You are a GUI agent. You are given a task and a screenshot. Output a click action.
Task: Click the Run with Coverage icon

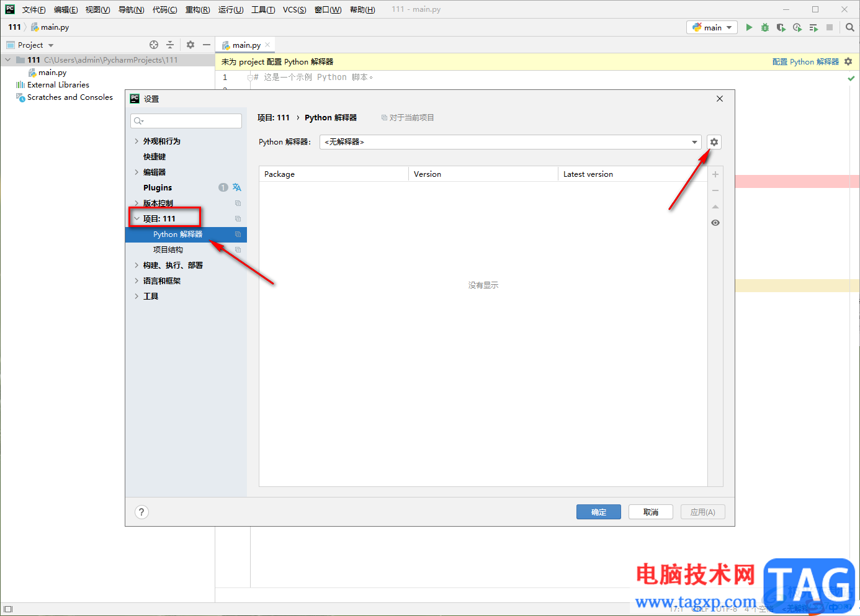point(781,27)
